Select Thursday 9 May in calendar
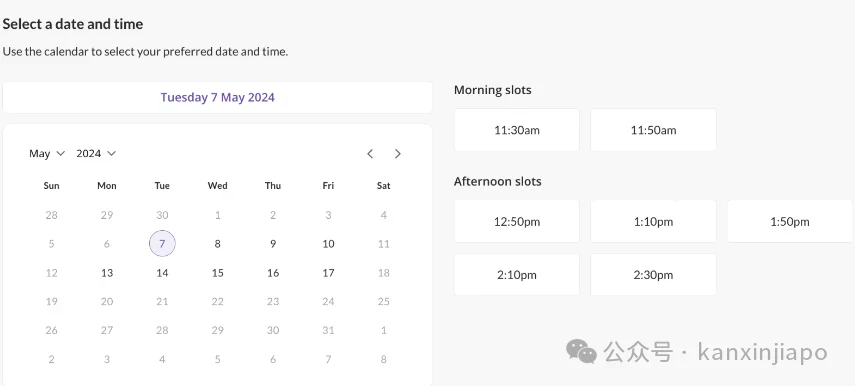The width and height of the screenshot is (855, 386). [273, 244]
